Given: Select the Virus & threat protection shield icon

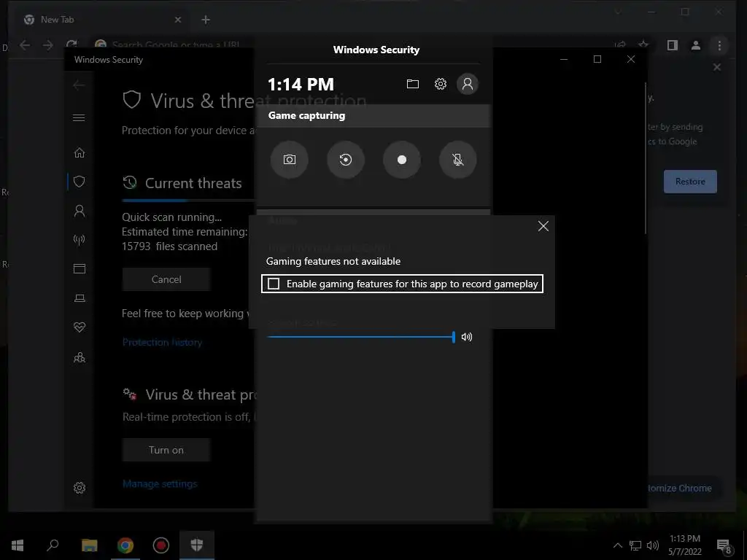Looking at the screenshot, I should coord(80,182).
